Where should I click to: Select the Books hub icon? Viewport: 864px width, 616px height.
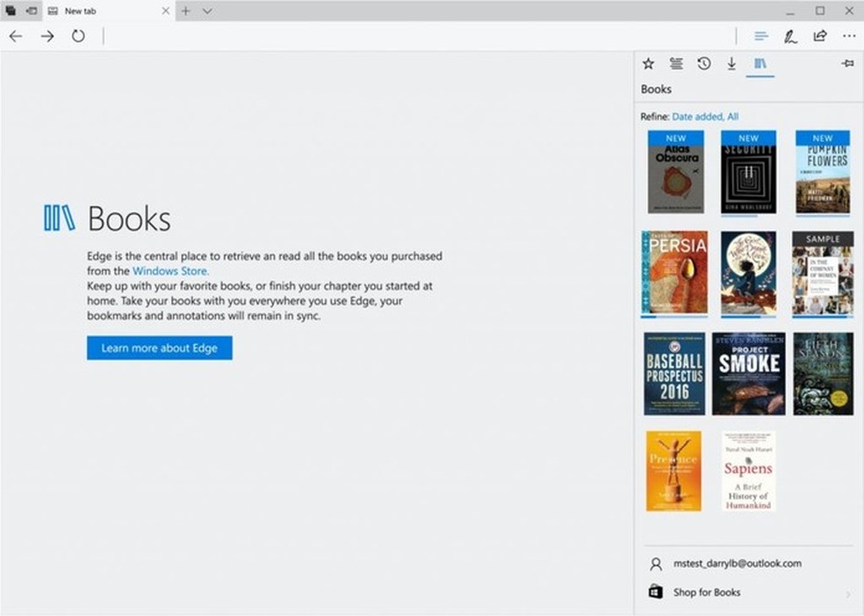760,63
